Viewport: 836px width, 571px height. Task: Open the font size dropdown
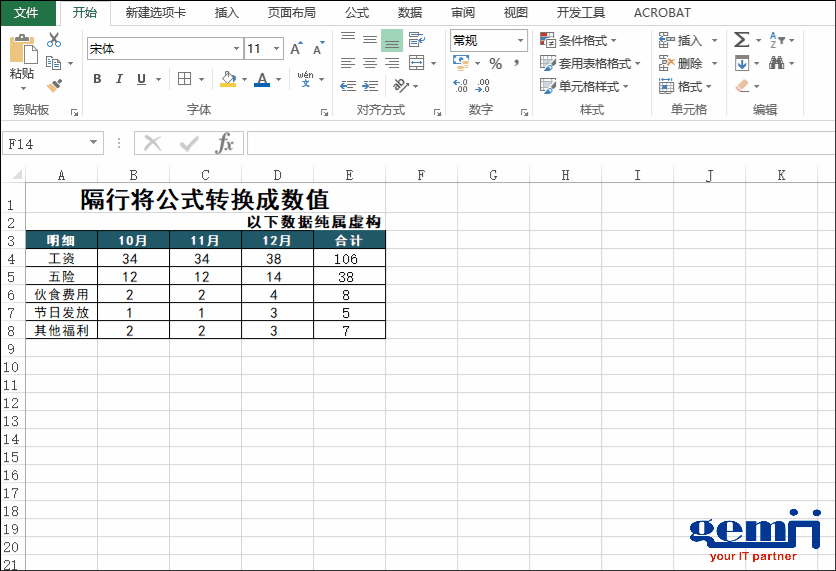pyautogui.click(x=277, y=49)
